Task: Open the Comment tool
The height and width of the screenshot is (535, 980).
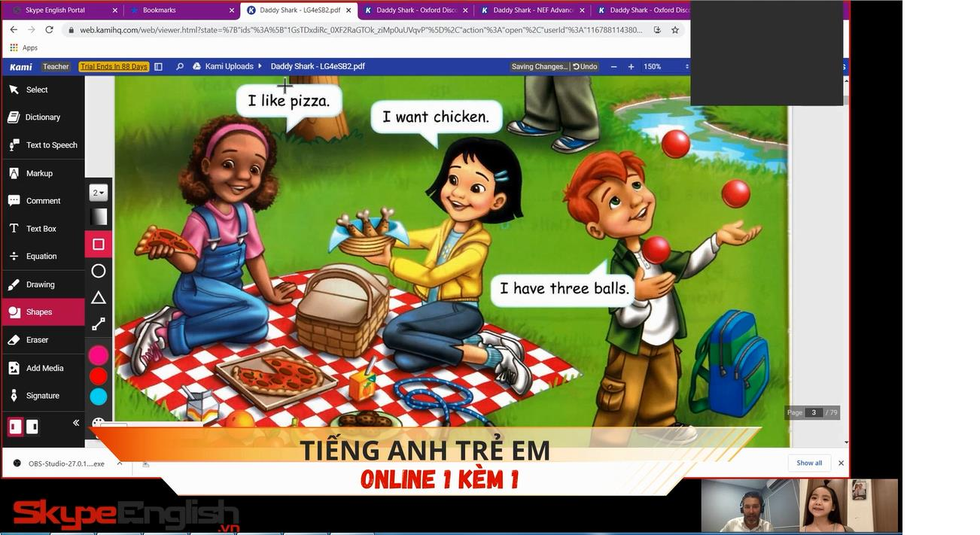Action: [43, 201]
